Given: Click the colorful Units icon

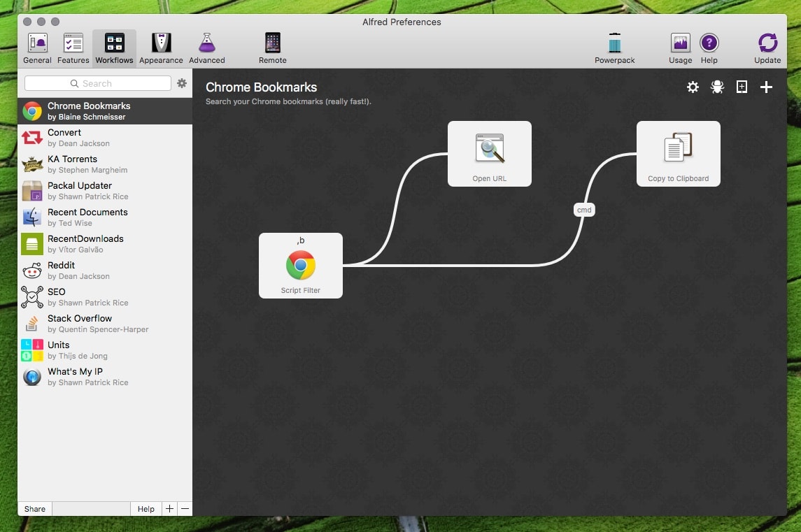Looking at the screenshot, I should (32, 350).
